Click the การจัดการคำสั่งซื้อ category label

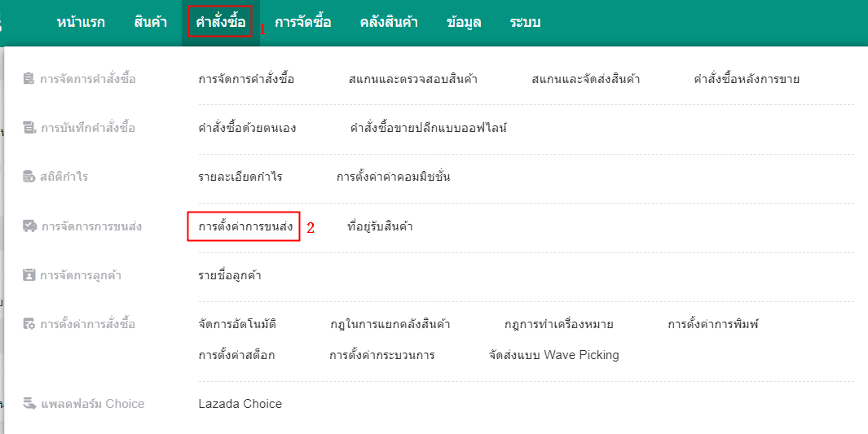coord(87,79)
